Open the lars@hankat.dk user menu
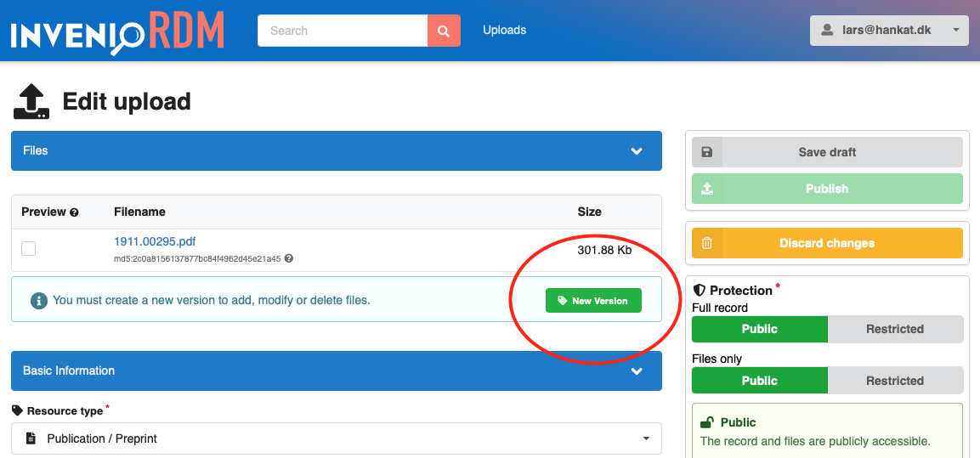This screenshot has width=980, height=458. pos(889,31)
